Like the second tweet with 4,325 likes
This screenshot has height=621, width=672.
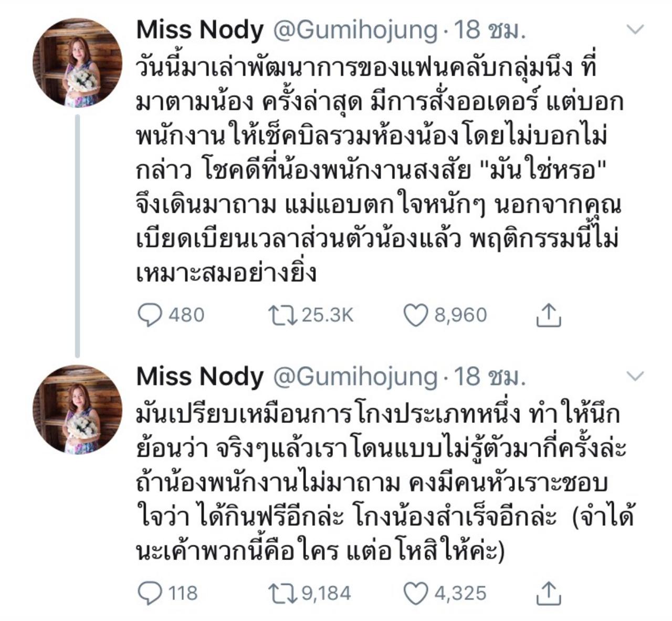tap(416, 594)
